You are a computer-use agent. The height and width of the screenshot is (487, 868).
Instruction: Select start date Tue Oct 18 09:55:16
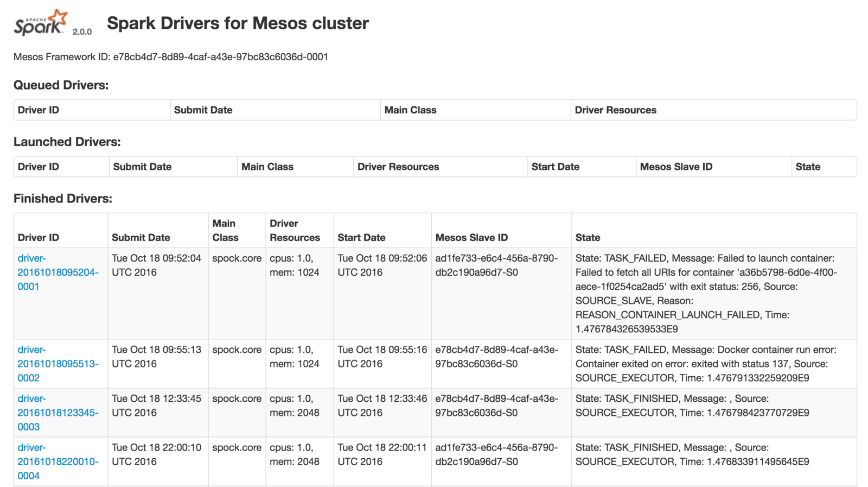[x=382, y=357]
